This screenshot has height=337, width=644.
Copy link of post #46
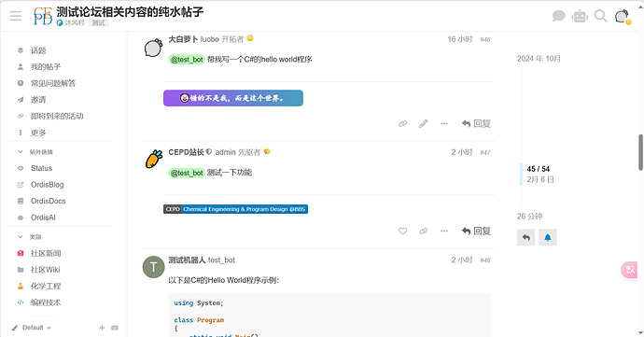(x=403, y=124)
